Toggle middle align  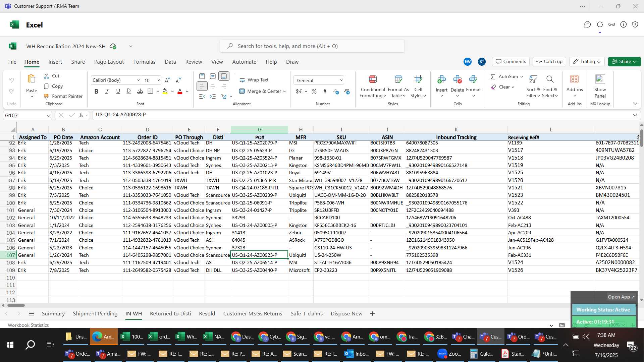[213, 76]
